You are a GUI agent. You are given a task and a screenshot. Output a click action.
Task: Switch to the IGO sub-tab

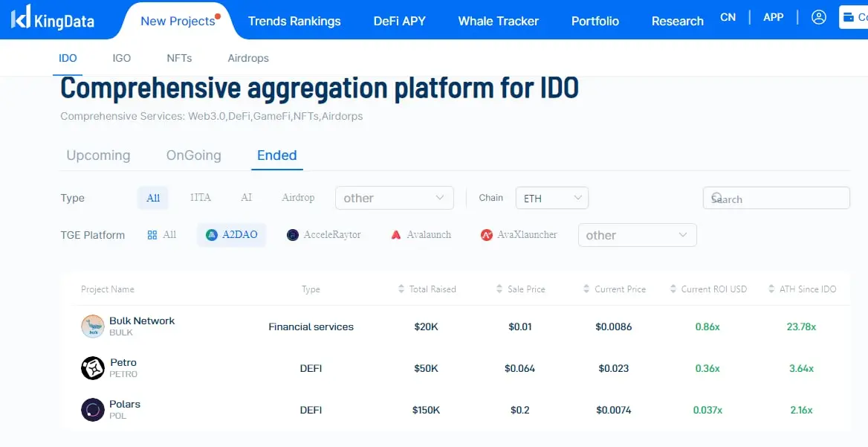[122, 58]
